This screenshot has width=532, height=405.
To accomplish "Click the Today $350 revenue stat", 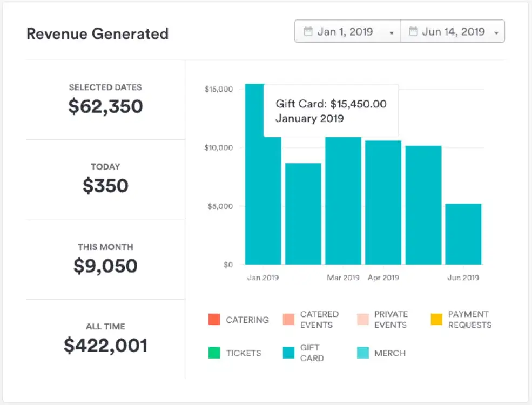I will [x=105, y=179].
